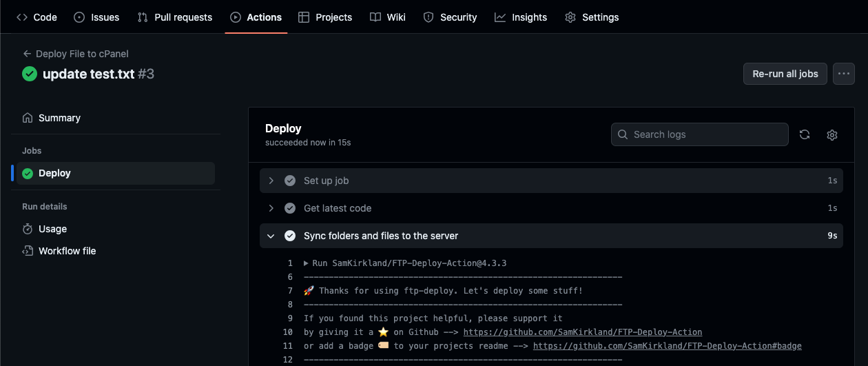Open the three-dot more options menu
This screenshot has height=366, width=868.
(844, 74)
